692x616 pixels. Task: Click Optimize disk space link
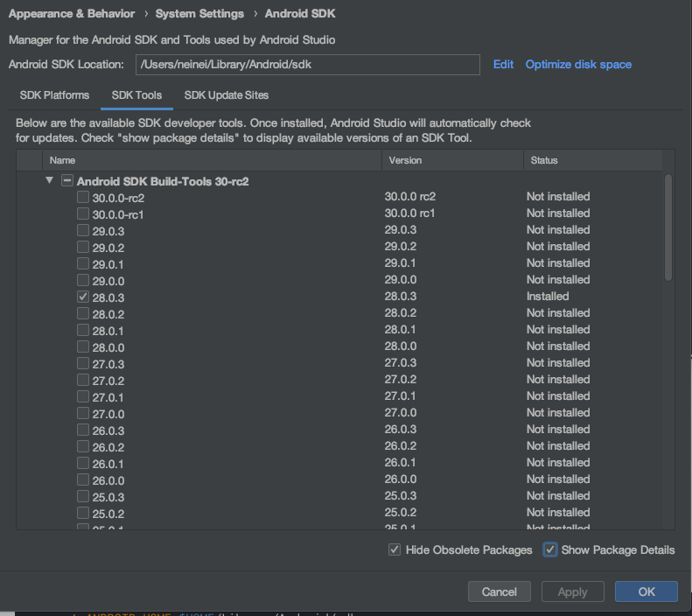(x=578, y=65)
